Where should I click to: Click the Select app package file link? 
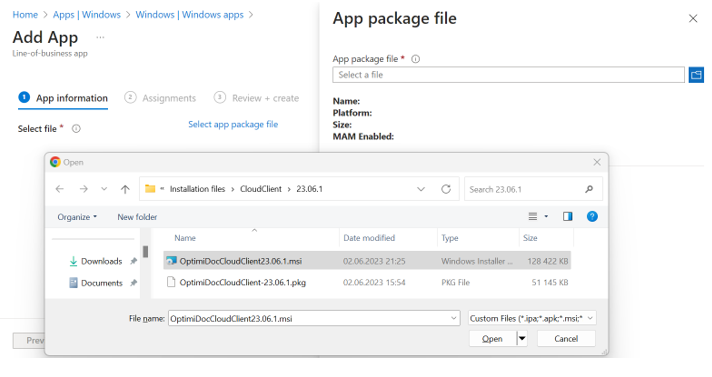tap(233, 124)
